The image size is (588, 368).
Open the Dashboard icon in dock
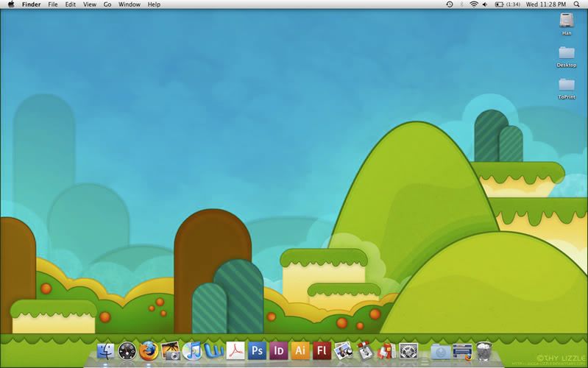[127, 351]
